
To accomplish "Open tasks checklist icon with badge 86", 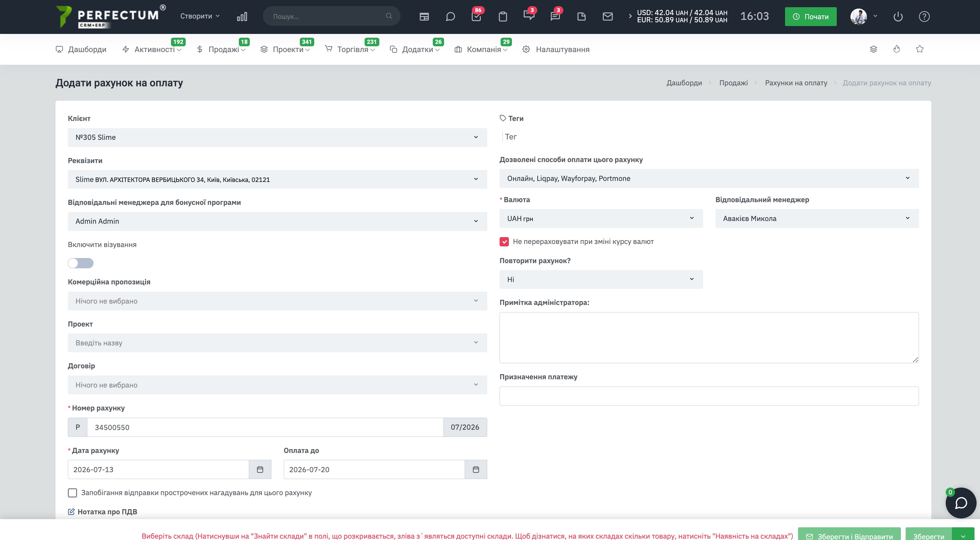I will (x=476, y=16).
